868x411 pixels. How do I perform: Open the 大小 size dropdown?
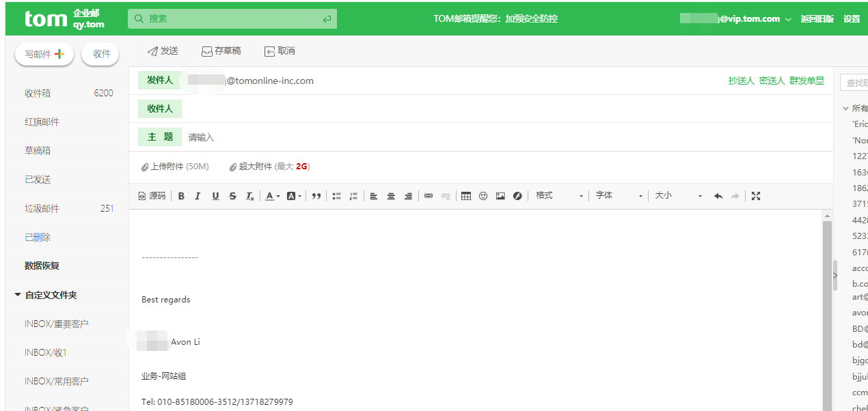click(x=679, y=196)
